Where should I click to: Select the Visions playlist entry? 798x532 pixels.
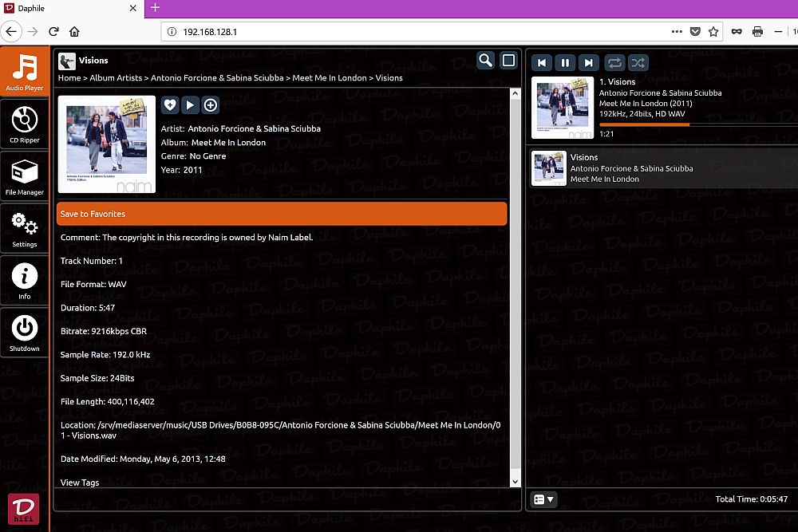664,168
